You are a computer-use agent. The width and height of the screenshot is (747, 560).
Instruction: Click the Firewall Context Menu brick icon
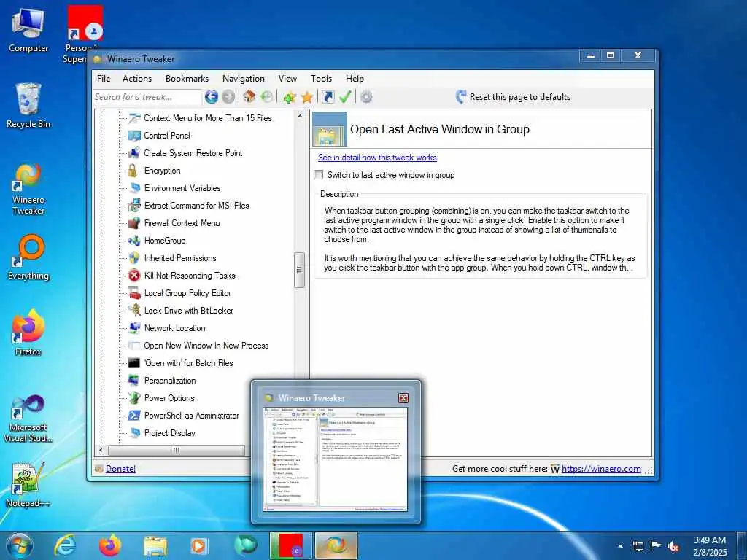coord(134,223)
